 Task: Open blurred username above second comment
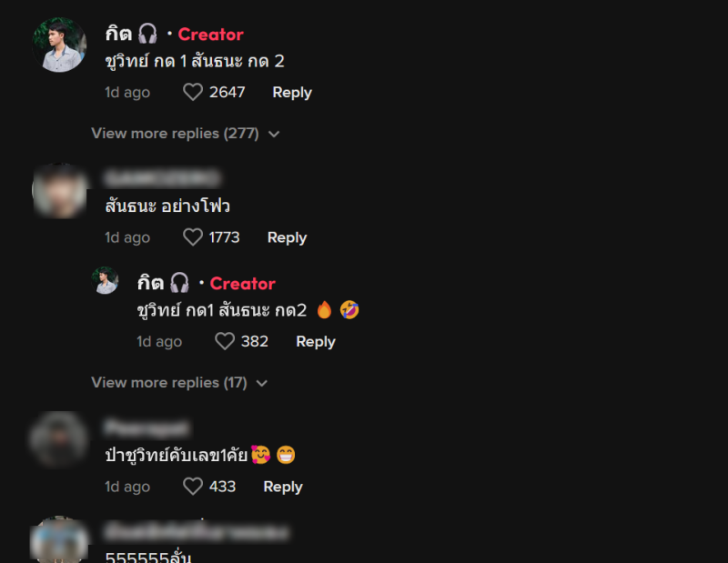[x=163, y=177]
